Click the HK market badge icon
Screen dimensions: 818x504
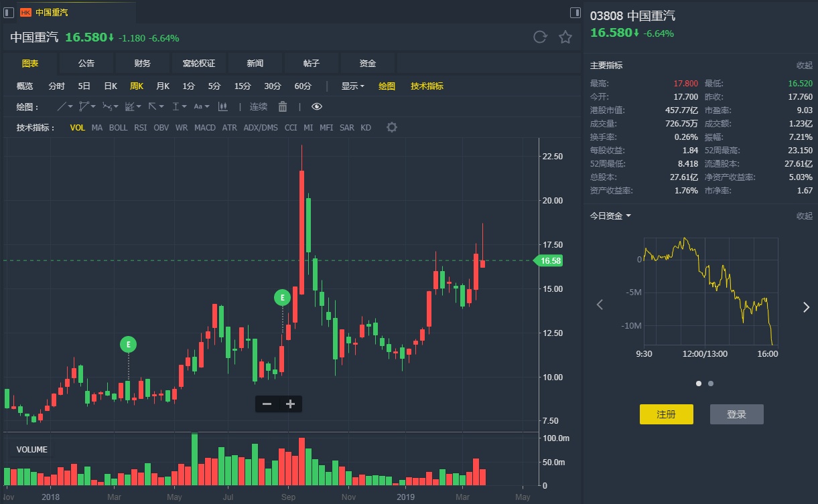click(25, 12)
